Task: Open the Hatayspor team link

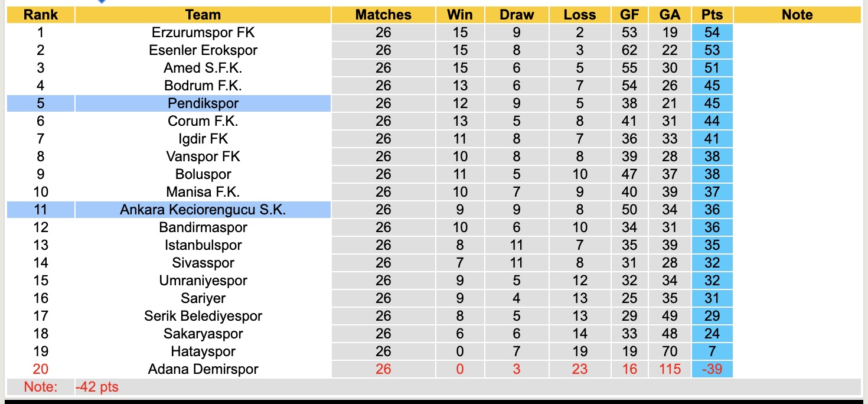Action: pos(203,351)
